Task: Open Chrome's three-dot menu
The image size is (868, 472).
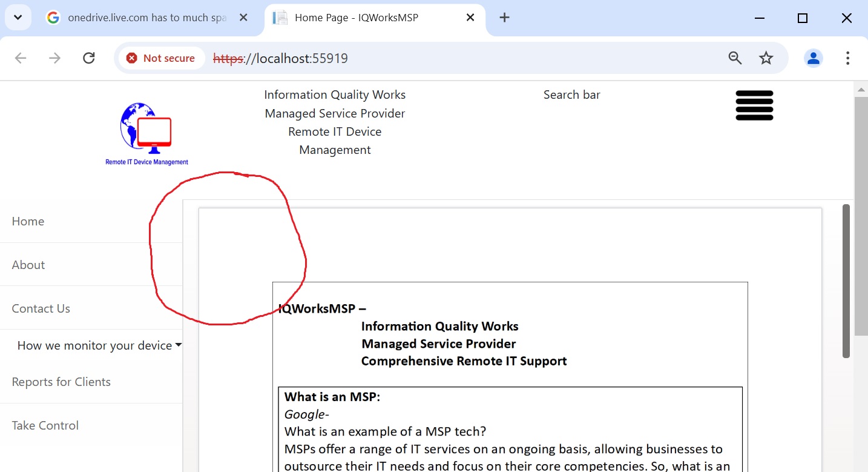Action: 847,58
